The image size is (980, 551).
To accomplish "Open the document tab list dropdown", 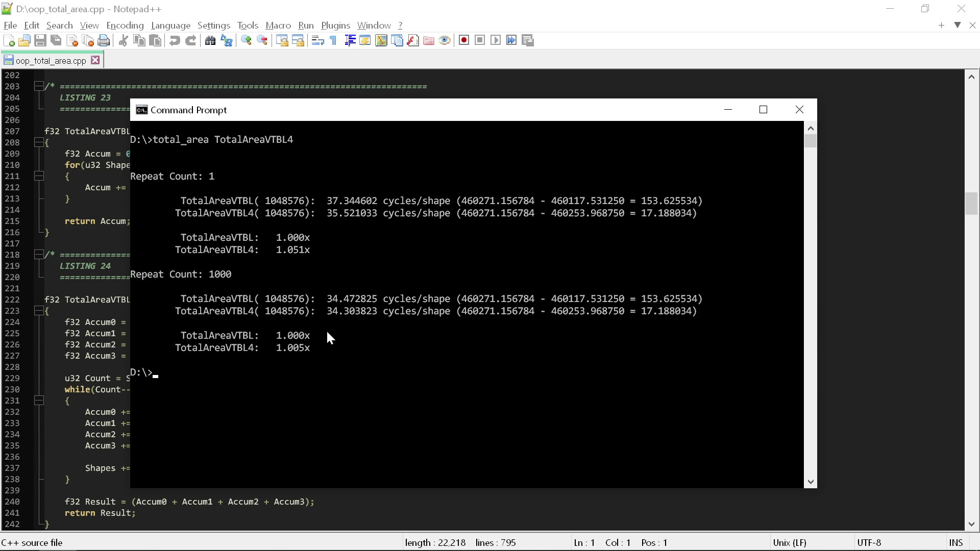I will point(957,25).
